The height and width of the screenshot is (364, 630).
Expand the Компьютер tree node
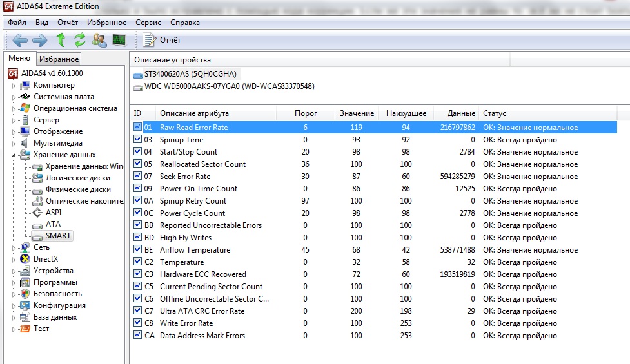click(14, 85)
